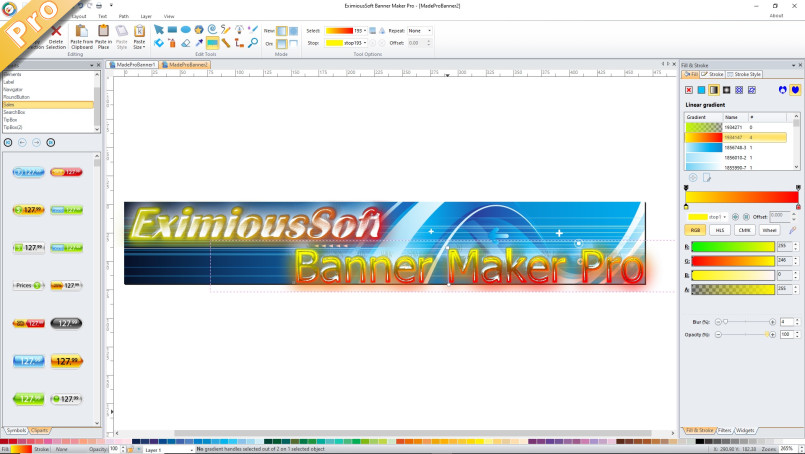Pick the star polygon tool
The height and width of the screenshot is (454, 805).
pos(199,30)
